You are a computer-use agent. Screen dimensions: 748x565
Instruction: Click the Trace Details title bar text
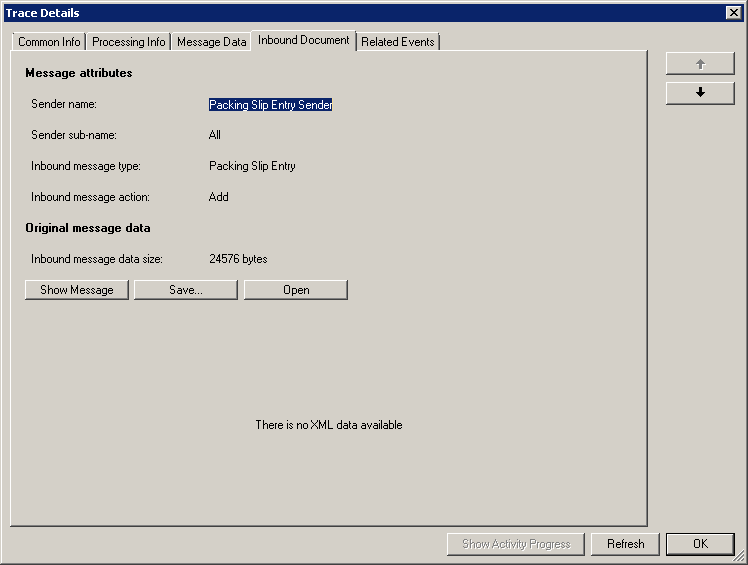pos(42,13)
